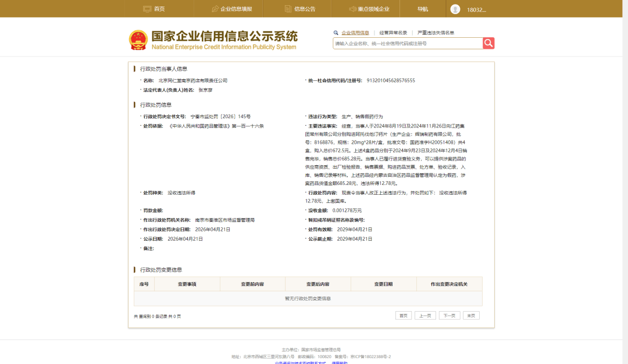Screen dimensions: 628x364
Task: Click the red magnifier search button
Action: 488,43
